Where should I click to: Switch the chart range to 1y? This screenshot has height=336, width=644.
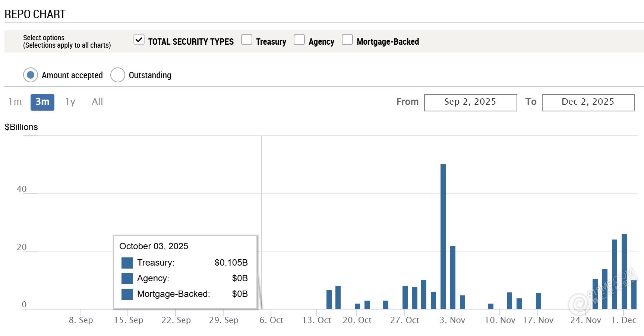70,102
